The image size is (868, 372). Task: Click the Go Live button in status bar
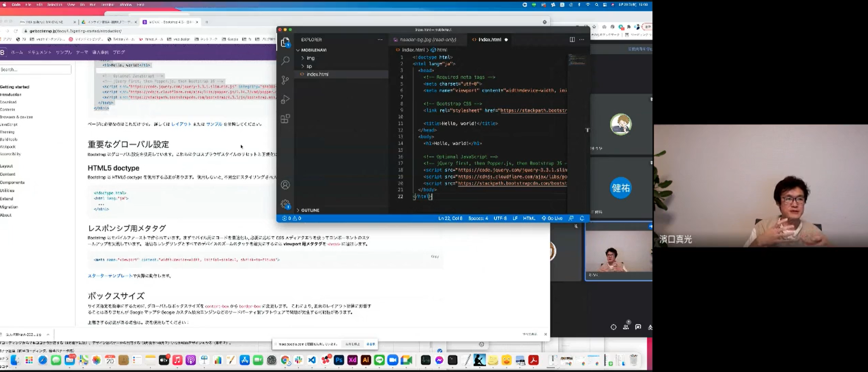(552, 218)
